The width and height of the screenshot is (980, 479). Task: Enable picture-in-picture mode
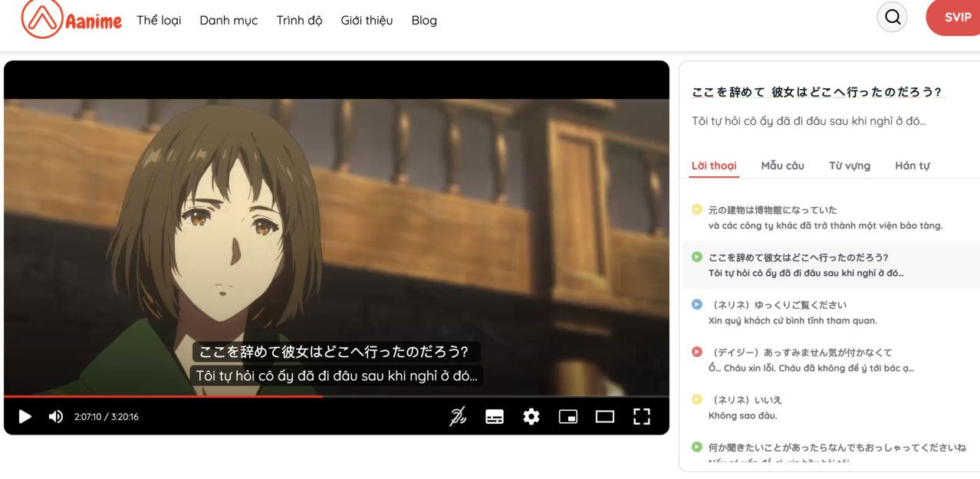coord(568,417)
